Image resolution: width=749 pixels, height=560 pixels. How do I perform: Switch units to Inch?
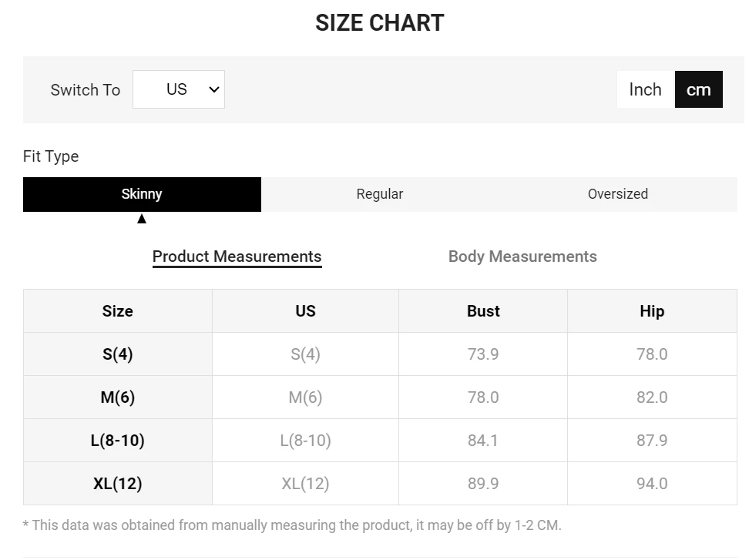coord(645,89)
